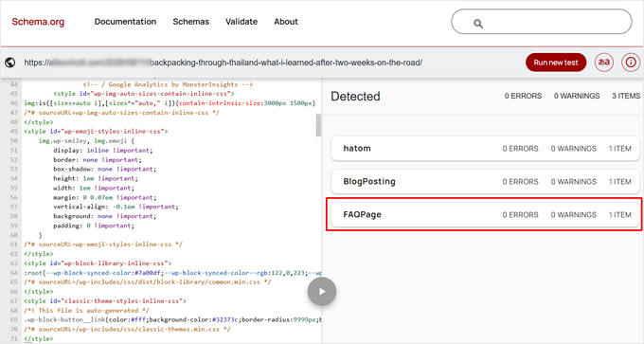
Task: Expand the hatom detected item
Action: (485, 149)
